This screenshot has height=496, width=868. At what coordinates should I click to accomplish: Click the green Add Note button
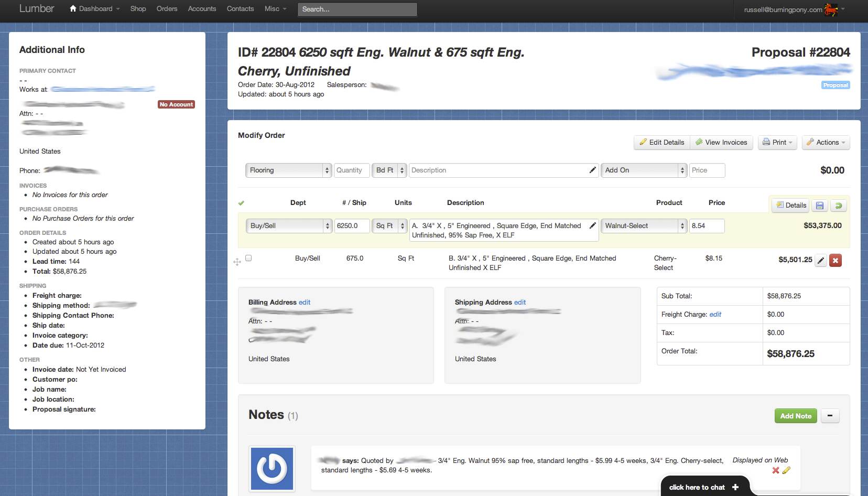tap(795, 416)
